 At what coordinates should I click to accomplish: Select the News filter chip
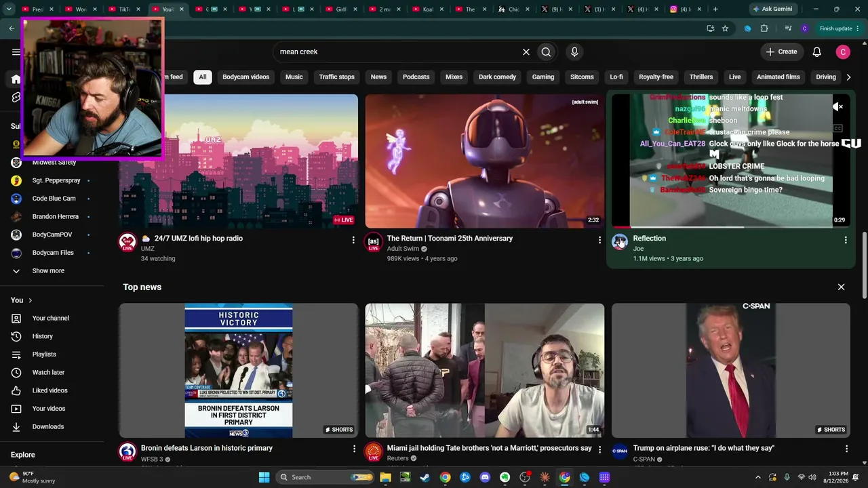point(378,77)
